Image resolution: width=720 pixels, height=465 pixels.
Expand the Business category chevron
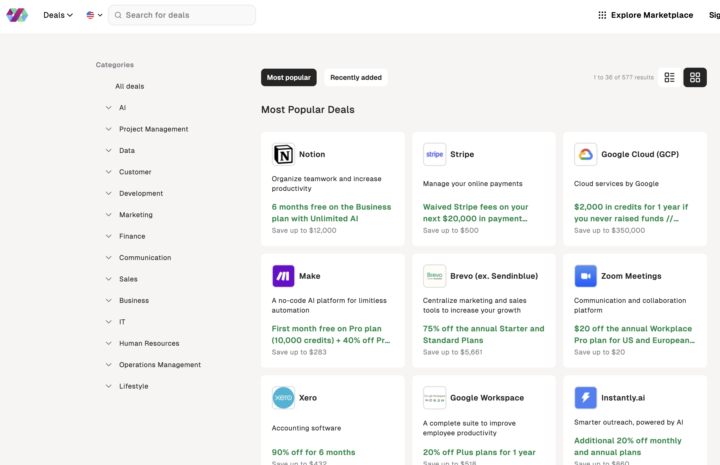108,300
